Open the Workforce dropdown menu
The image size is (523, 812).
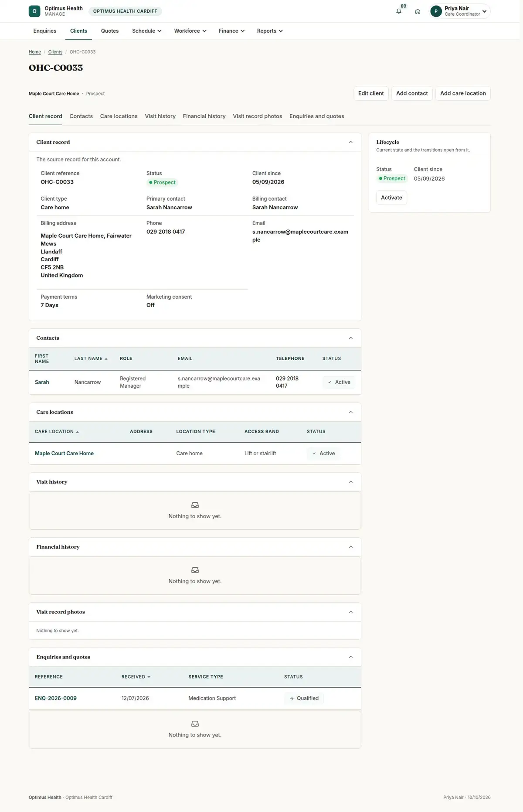coord(190,31)
